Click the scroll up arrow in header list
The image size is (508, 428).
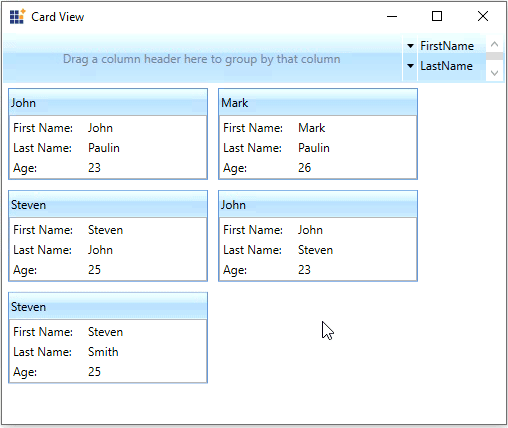click(x=495, y=44)
